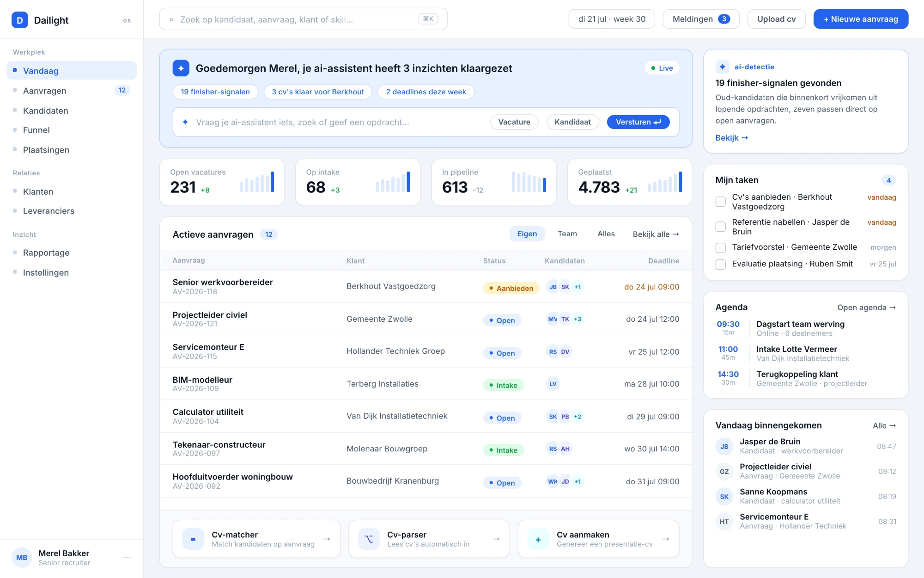Toggle the Vacature chip in assistant input

pyautogui.click(x=514, y=122)
